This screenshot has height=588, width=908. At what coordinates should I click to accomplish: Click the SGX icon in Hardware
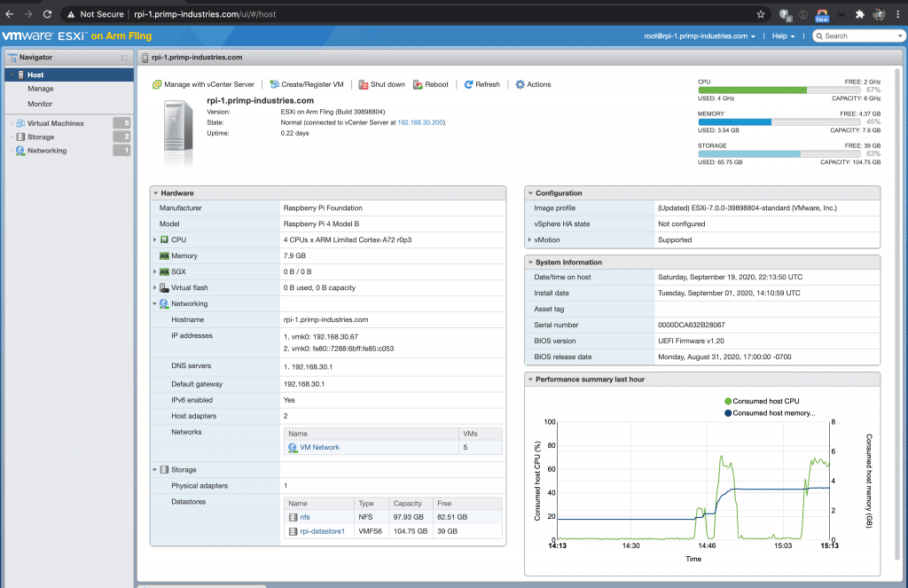tap(164, 271)
